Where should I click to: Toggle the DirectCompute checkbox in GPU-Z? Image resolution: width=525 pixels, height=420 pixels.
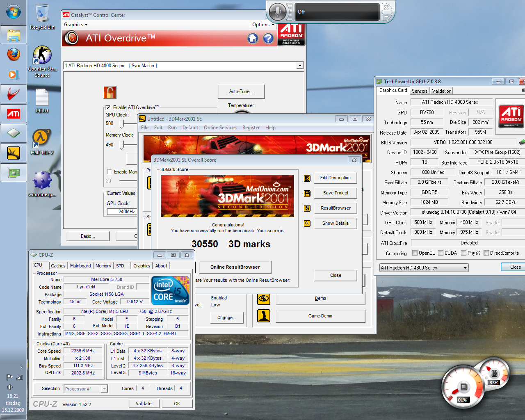pos(486,253)
